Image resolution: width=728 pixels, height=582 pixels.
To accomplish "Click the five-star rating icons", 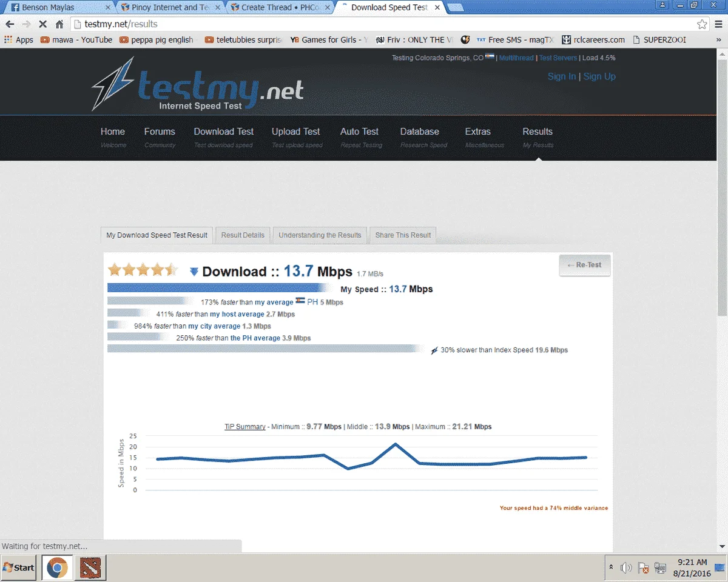I will click(143, 270).
